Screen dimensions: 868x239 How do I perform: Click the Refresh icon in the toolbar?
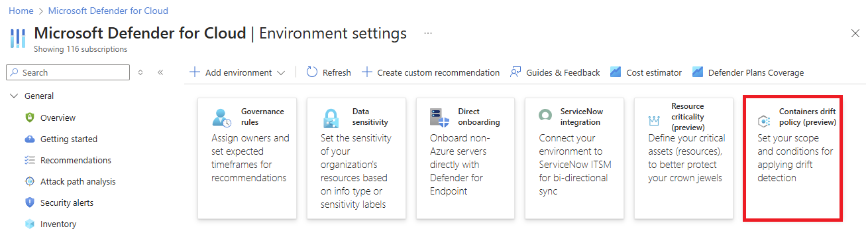(x=312, y=72)
